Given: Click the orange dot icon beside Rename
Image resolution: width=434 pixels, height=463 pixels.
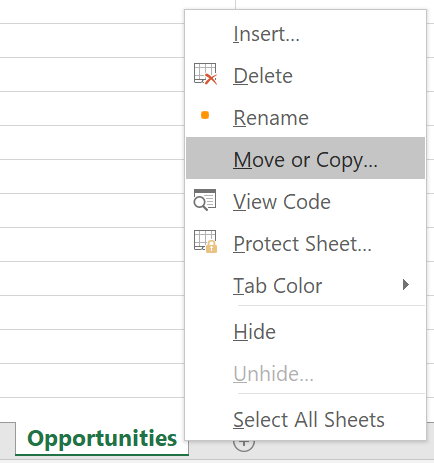Looking at the screenshot, I should click(x=205, y=115).
